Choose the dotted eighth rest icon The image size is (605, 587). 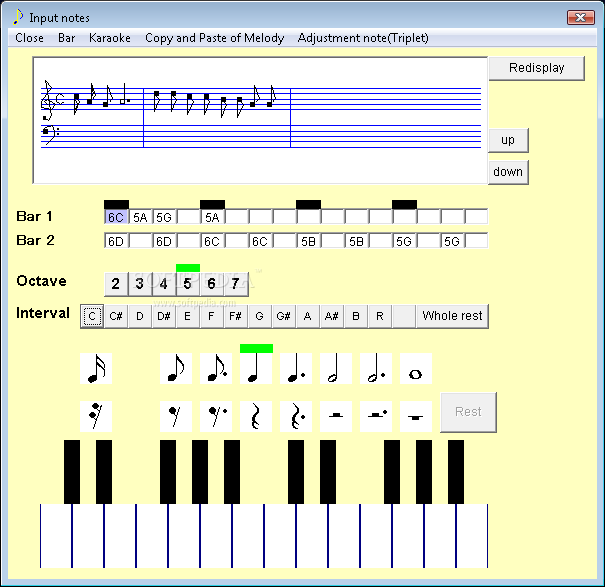point(216,416)
